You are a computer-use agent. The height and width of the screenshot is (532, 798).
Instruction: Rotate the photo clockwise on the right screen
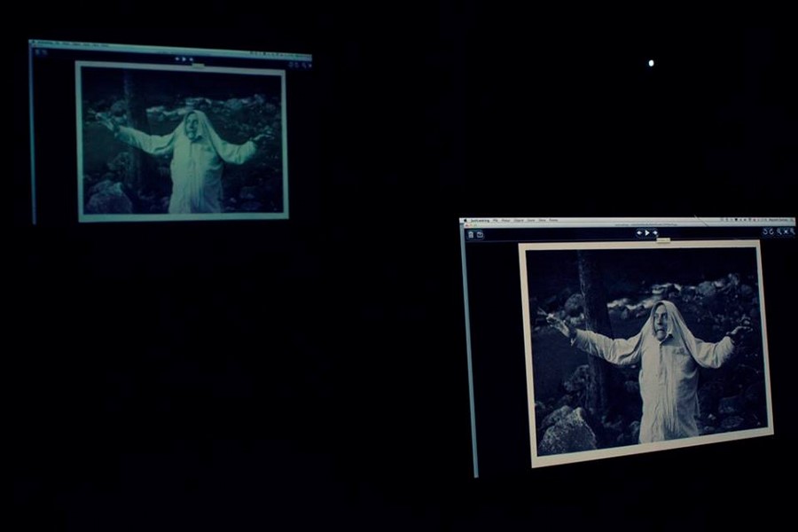(x=771, y=231)
